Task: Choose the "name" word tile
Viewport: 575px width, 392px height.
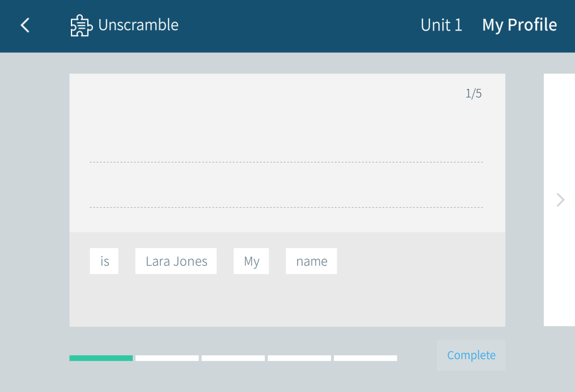Action: (311, 261)
